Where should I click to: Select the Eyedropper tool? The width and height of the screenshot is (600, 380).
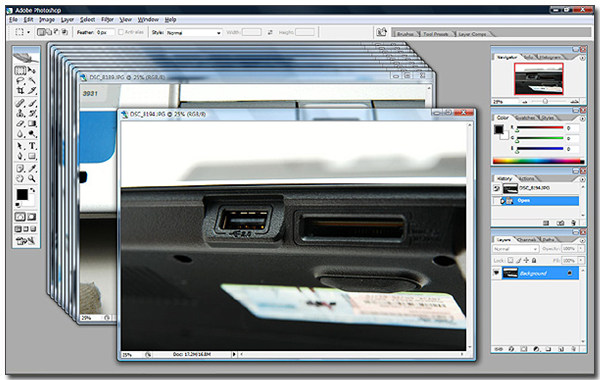coord(32,168)
